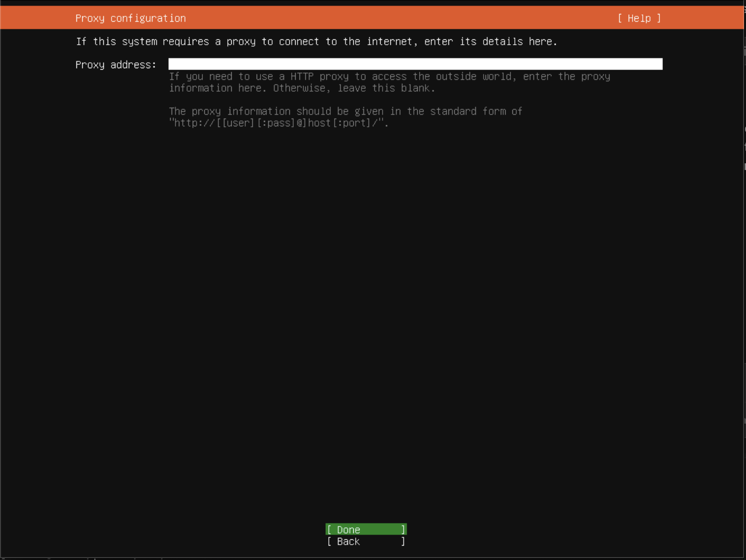Click the proxy format example text
The width and height of the screenshot is (746, 560).
point(279,123)
